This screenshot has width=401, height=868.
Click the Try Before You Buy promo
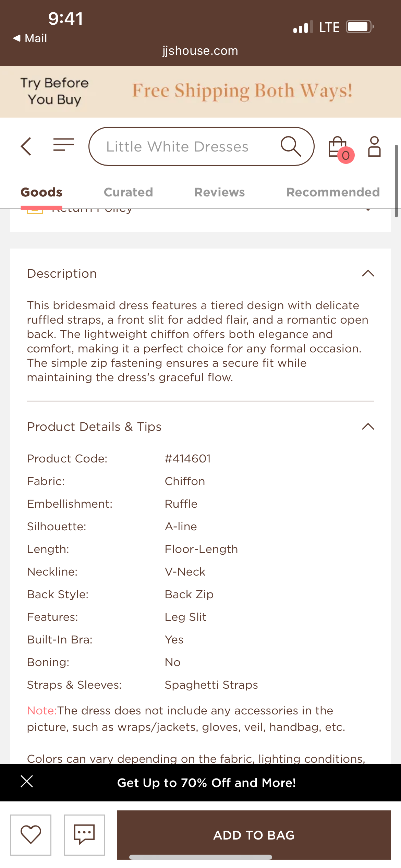pos(54,91)
